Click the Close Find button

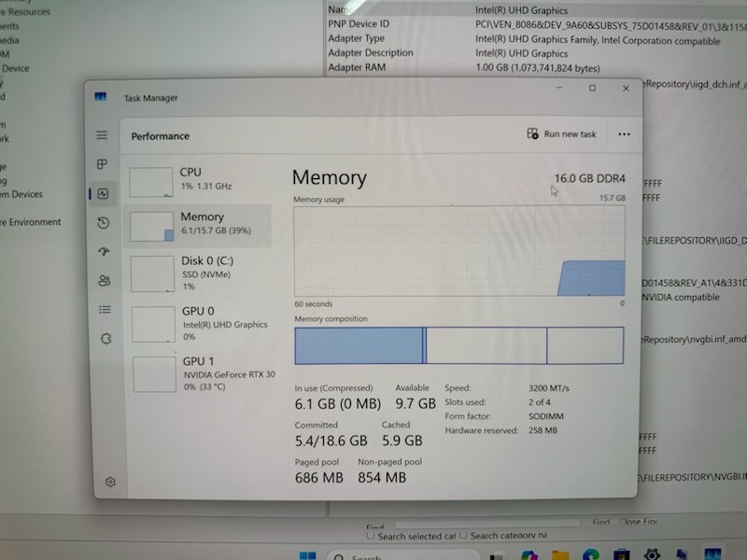tap(640, 522)
